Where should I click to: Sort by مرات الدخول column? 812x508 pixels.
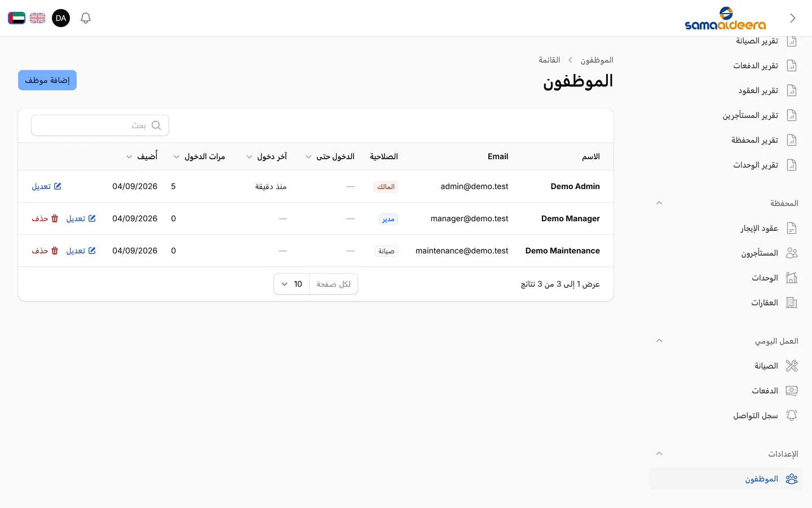pos(199,156)
